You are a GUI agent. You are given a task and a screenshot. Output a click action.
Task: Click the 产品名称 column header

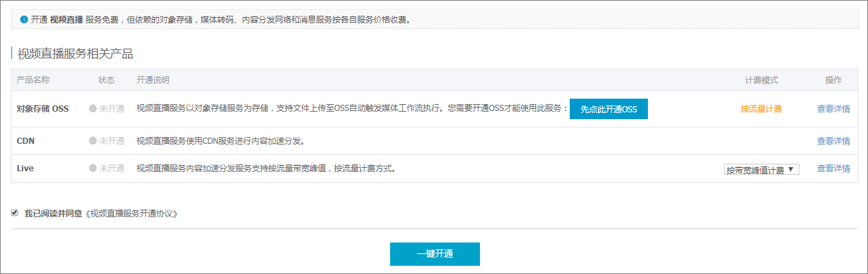(33, 80)
